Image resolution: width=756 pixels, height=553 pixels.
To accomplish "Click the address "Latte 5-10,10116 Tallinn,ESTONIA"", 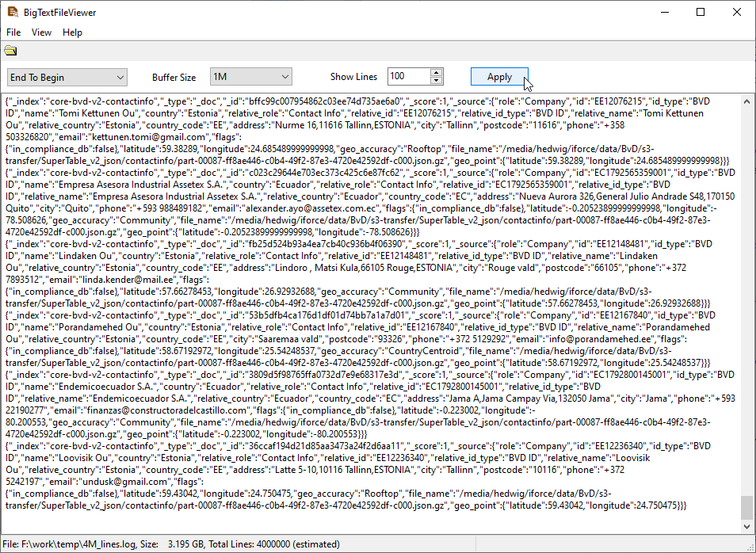I will point(343,470).
